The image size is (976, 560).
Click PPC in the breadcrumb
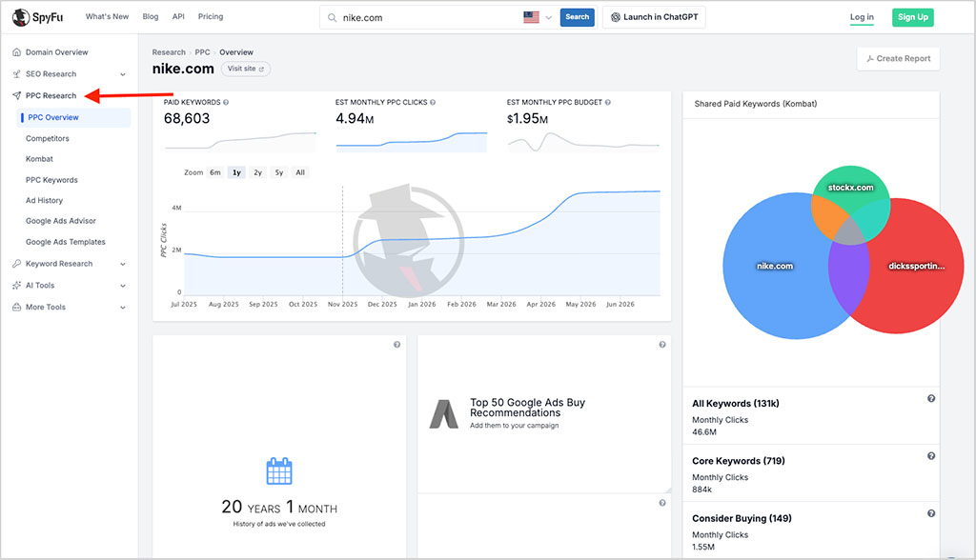click(x=202, y=52)
